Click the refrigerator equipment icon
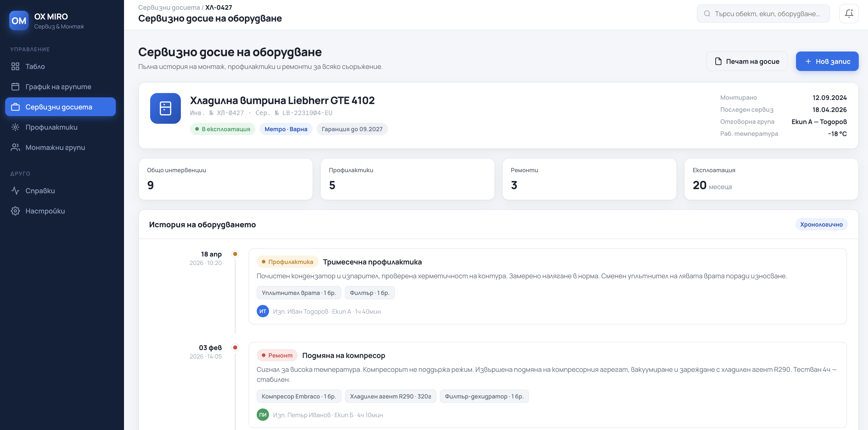The height and width of the screenshot is (430, 868). 165,108
